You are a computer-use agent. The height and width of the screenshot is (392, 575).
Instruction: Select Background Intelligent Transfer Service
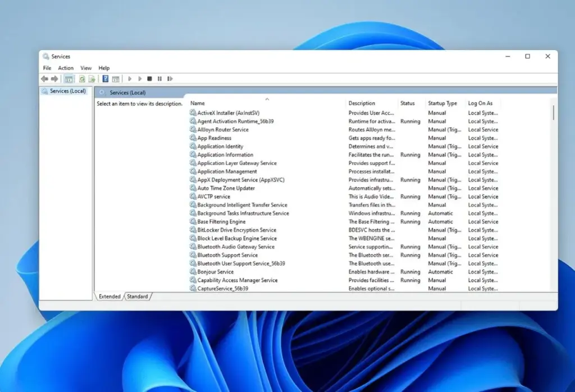tap(242, 205)
